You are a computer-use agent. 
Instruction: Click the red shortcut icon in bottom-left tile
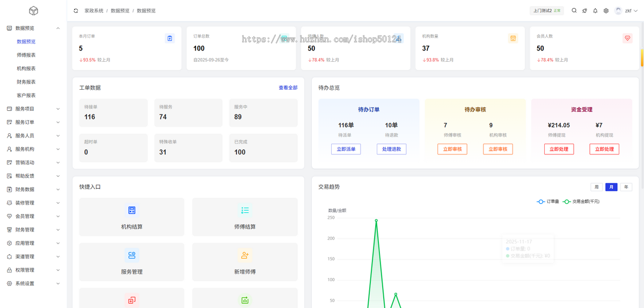tap(131, 300)
